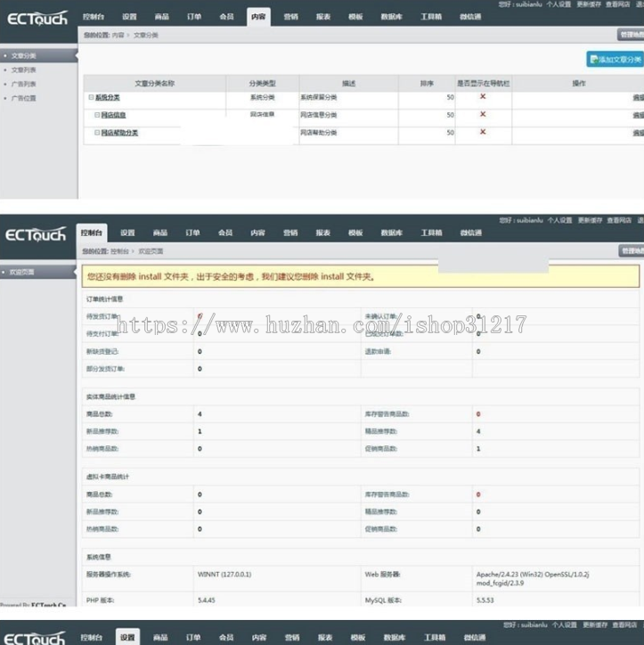Open the 设置 tab on the article category page
Image resolution: width=644 pixels, height=645 pixels.
pos(129,17)
